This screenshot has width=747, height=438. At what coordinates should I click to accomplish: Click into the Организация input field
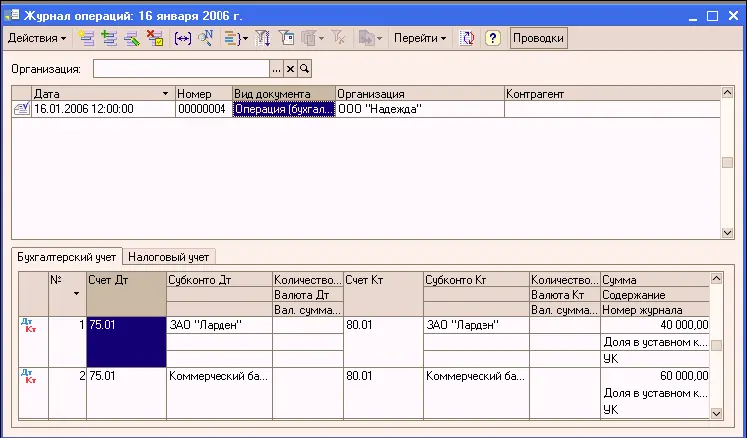(x=180, y=68)
